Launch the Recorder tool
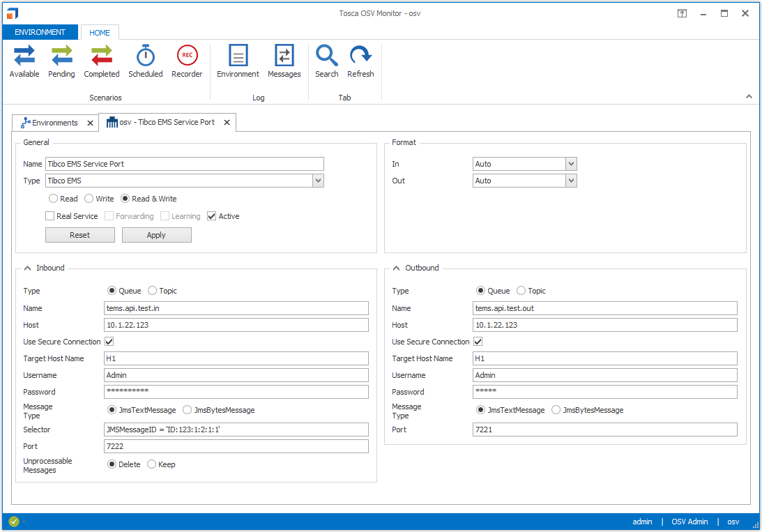Image resolution: width=762 pixels, height=532 pixels. point(187,61)
